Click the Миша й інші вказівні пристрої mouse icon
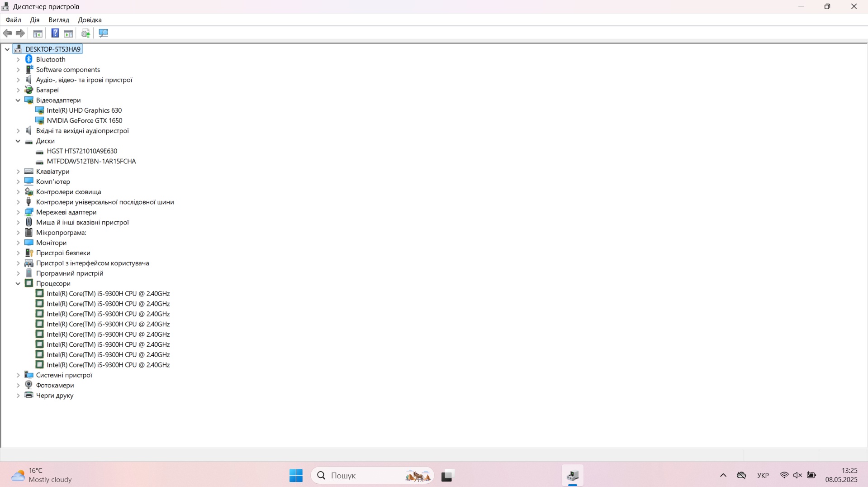 tap(29, 222)
